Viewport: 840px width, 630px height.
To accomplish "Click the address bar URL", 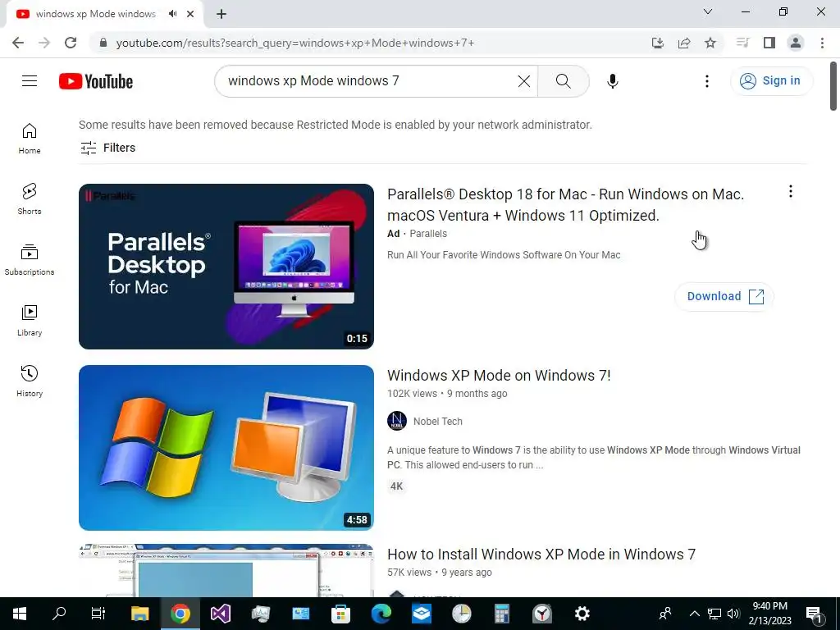I will point(295,43).
